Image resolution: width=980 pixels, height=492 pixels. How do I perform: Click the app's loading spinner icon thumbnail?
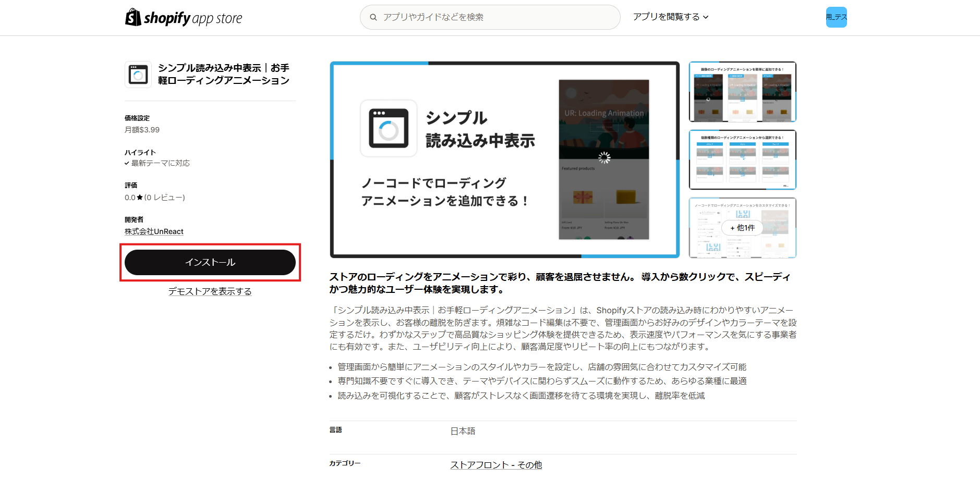138,74
